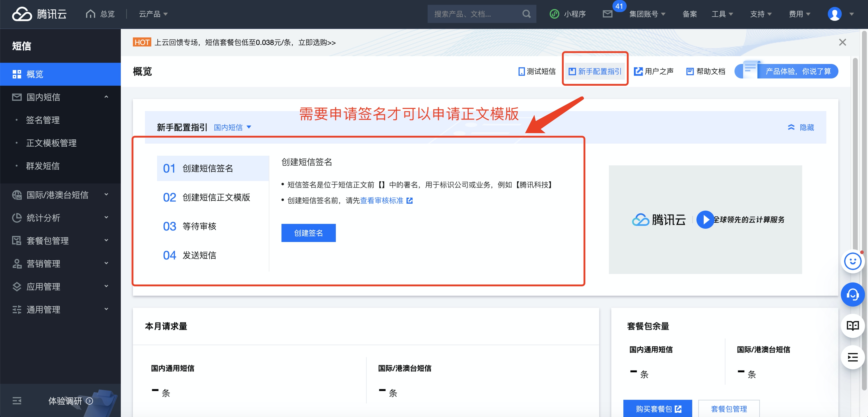
Task: Open the smiley feedback floating button
Action: (x=853, y=261)
